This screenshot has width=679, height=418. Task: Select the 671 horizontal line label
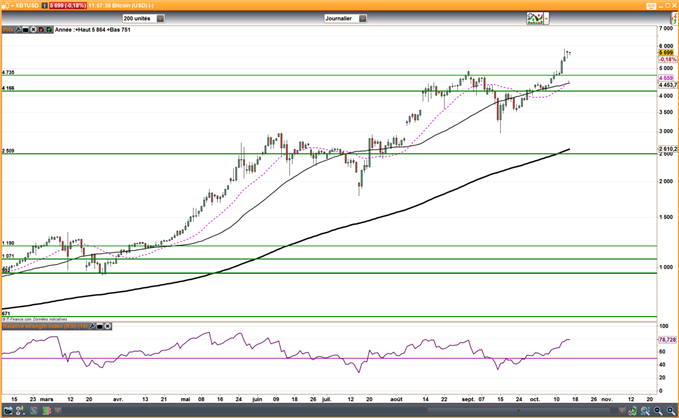(6, 313)
